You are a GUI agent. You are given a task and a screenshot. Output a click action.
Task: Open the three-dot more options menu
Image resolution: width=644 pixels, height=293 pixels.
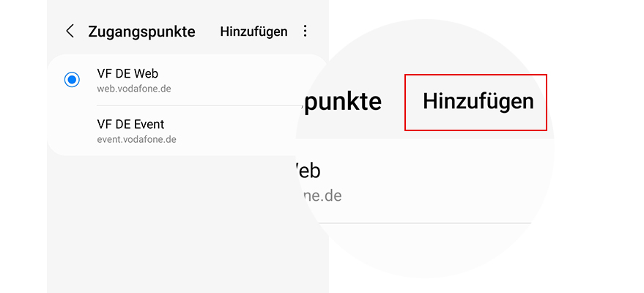point(306,31)
